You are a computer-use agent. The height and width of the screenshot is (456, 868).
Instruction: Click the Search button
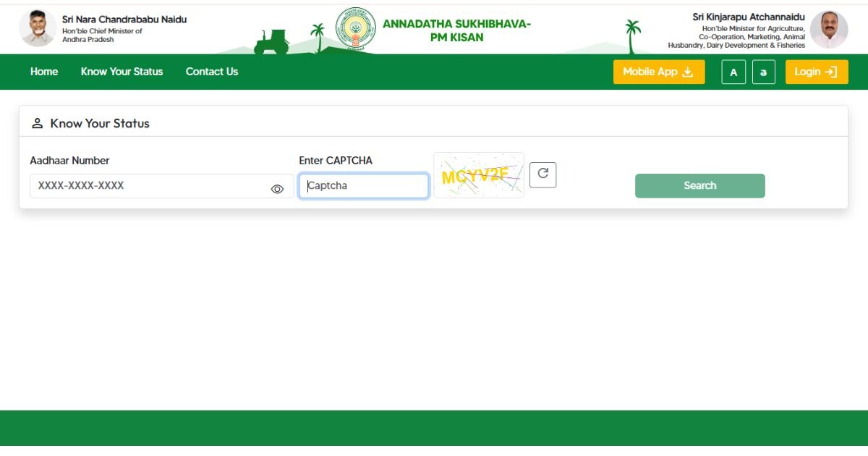point(699,186)
